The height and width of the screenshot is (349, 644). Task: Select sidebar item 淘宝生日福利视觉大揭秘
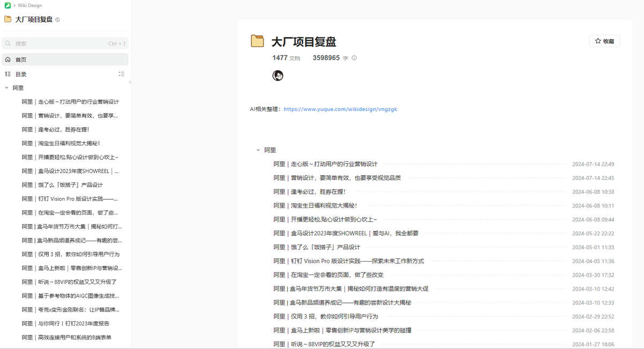click(61, 144)
